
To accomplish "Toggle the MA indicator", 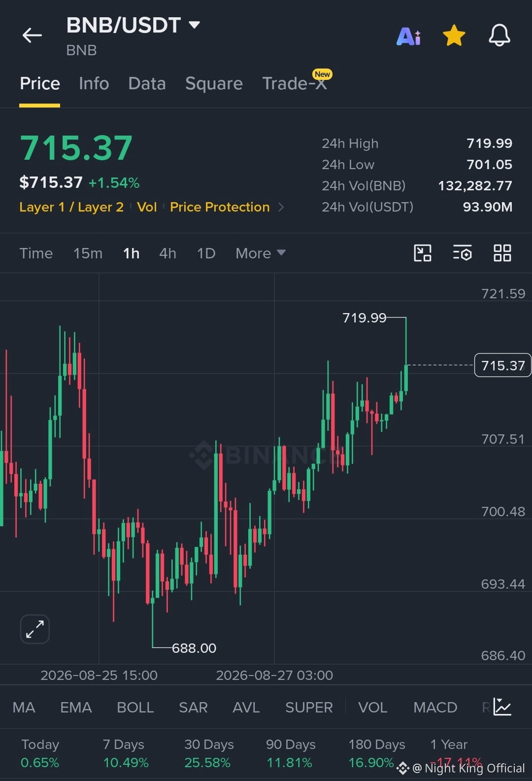I will click(x=24, y=708).
